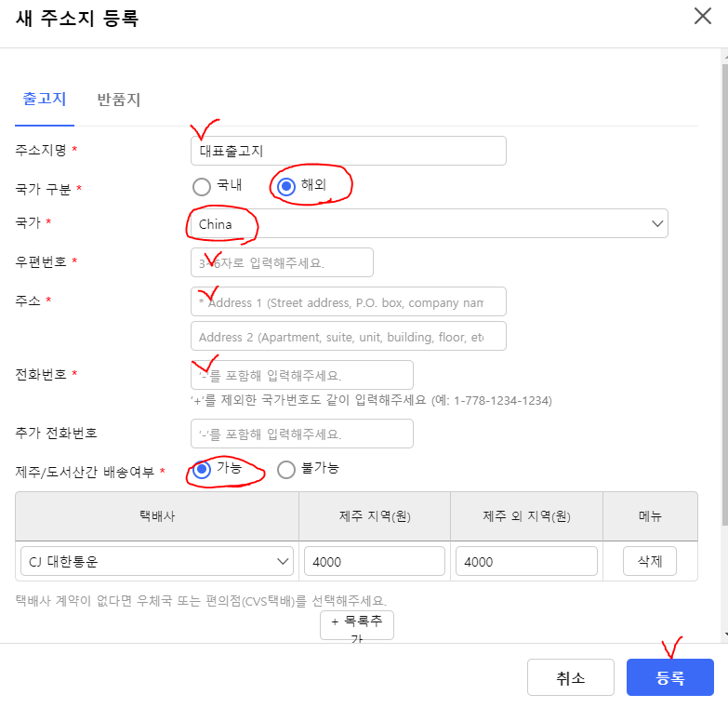Click the 취소 button
Image resolution: width=728 pixels, height=708 pixels.
click(x=571, y=677)
